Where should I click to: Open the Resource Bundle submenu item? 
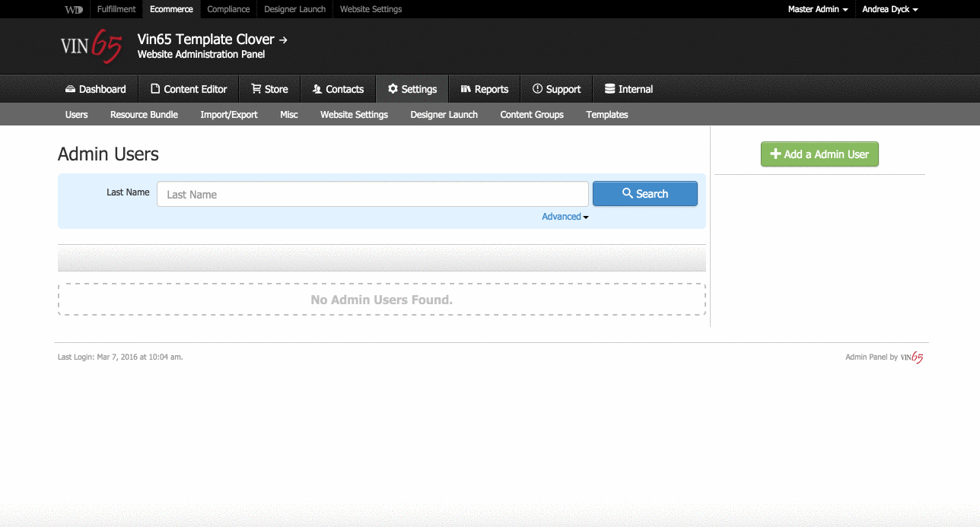click(144, 115)
